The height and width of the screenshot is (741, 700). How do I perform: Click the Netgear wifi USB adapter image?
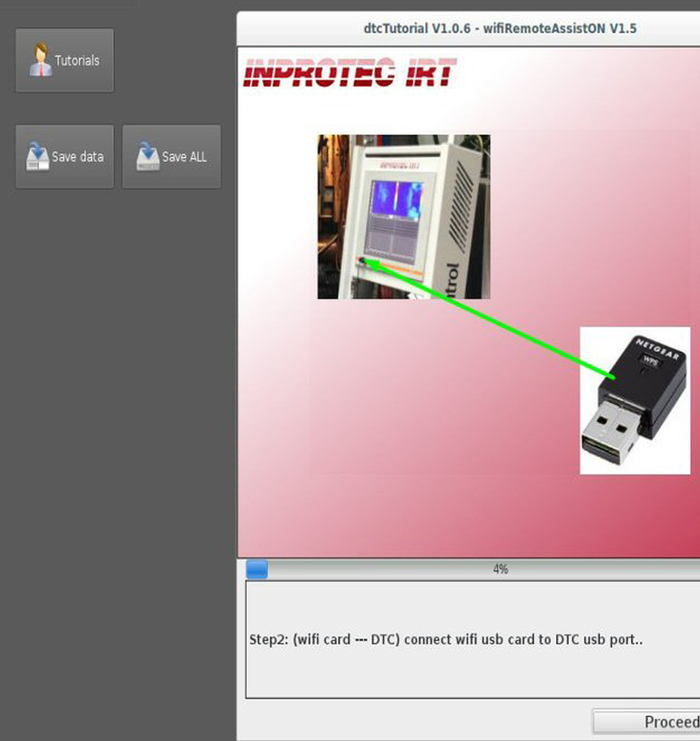point(635,401)
